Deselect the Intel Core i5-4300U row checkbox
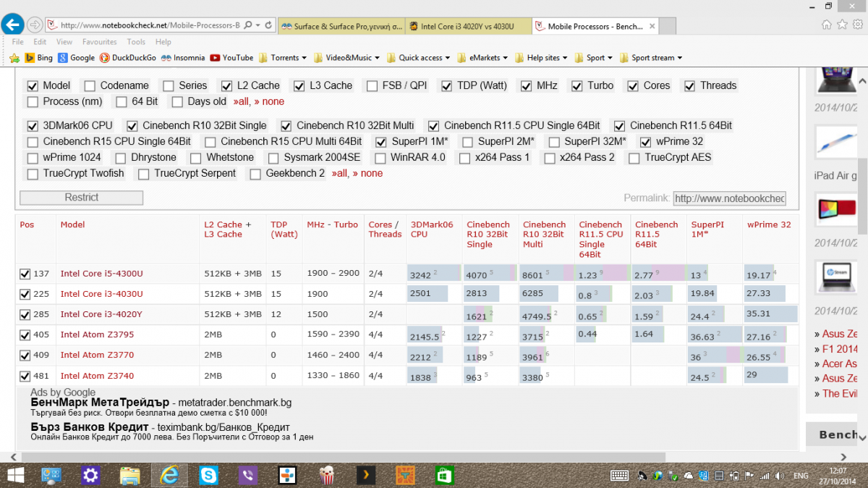Image resolution: width=868 pixels, height=488 pixels. tap(25, 274)
